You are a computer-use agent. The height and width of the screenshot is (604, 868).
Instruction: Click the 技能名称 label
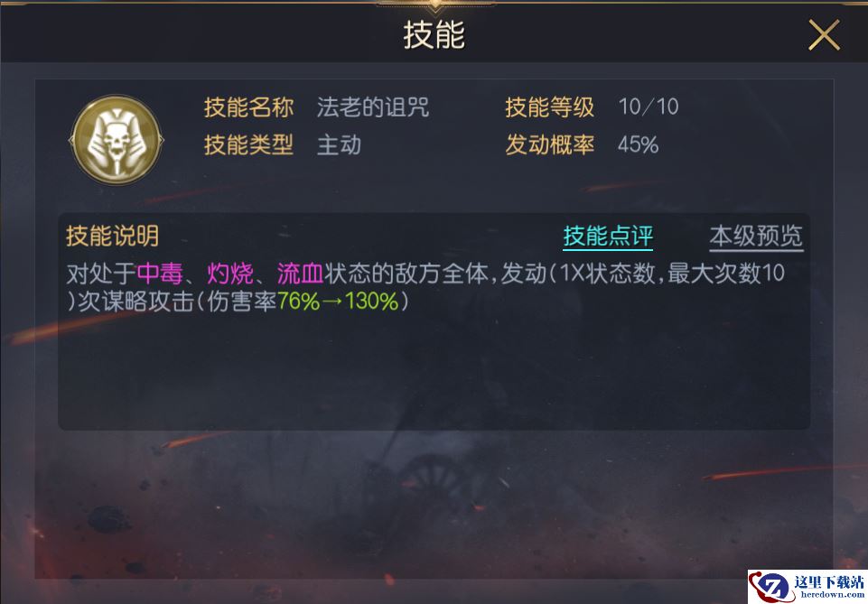tap(248, 107)
